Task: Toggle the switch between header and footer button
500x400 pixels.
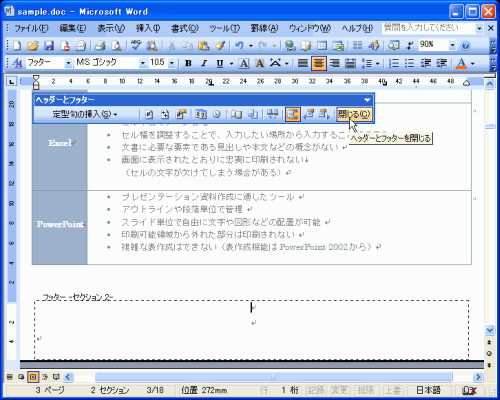Action: [293, 114]
